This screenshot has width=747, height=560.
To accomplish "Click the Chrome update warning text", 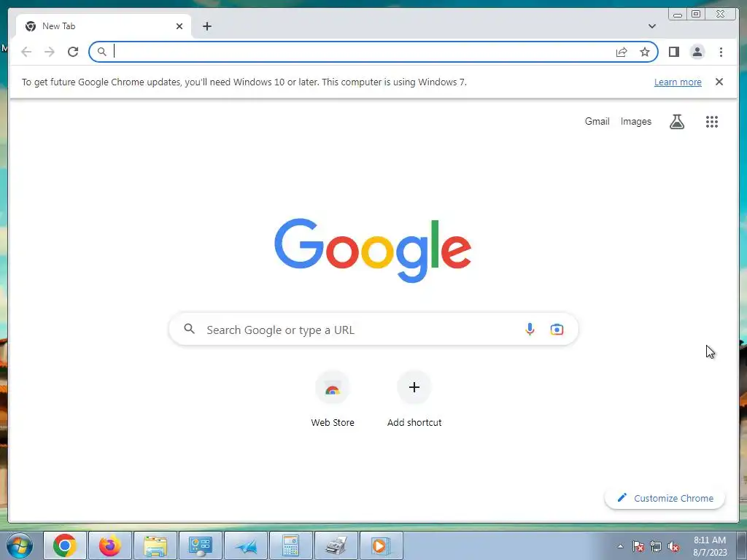I will 244,82.
